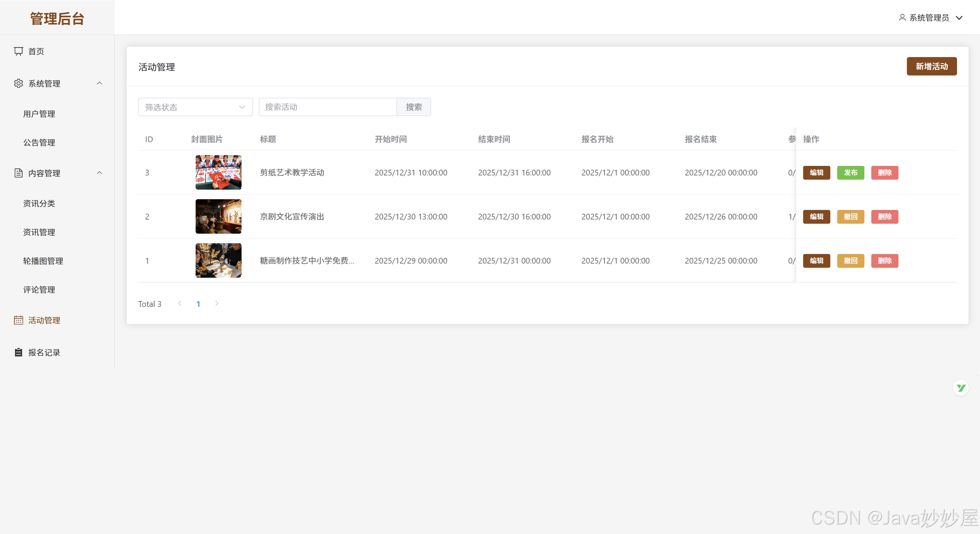Click the green floating assistant icon
The width and height of the screenshot is (980, 534).
[x=960, y=388]
